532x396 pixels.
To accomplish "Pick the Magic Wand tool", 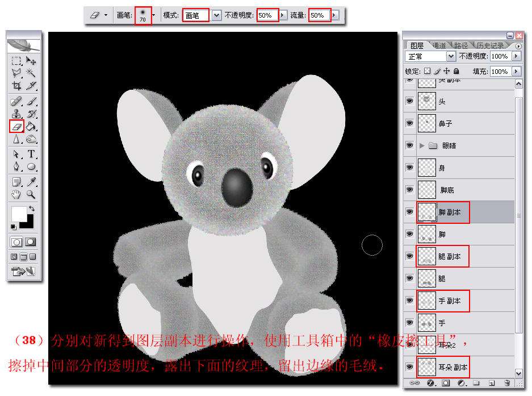I will (x=31, y=72).
